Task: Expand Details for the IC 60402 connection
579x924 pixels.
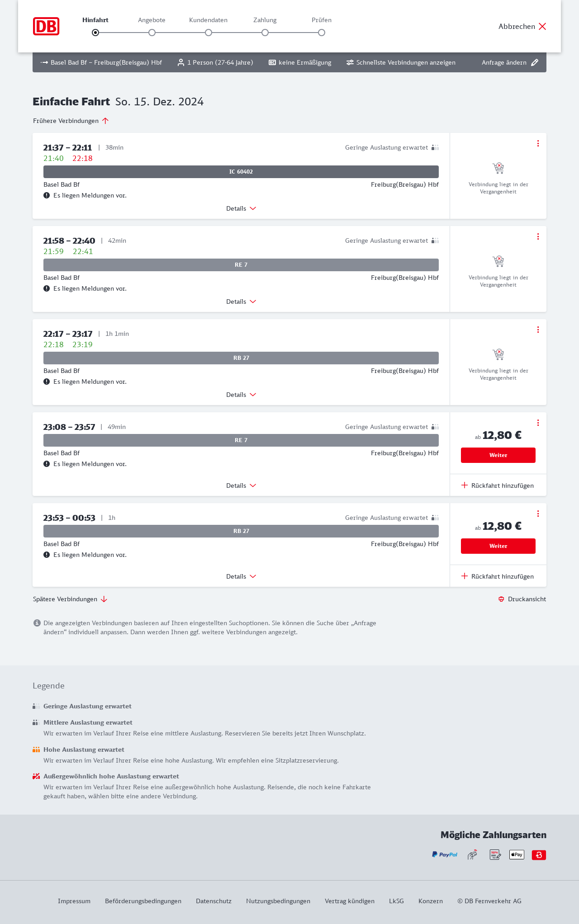Action: (x=241, y=208)
